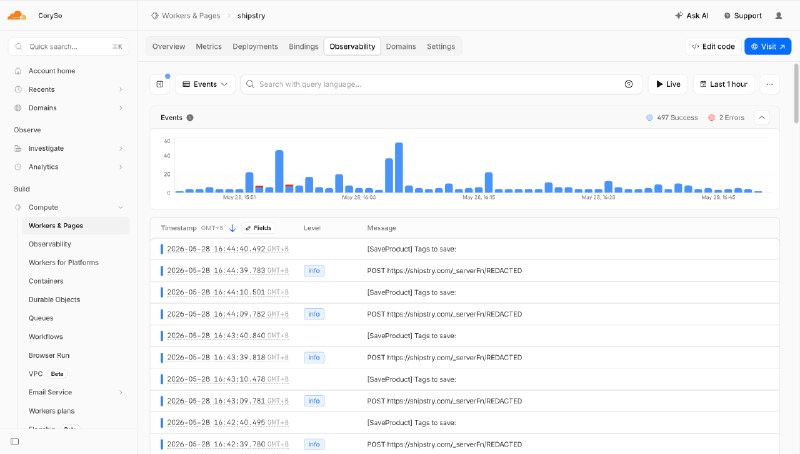Viewport: 800px width, 454px height.
Task: Switch to the Domains tab
Action: click(x=401, y=46)
